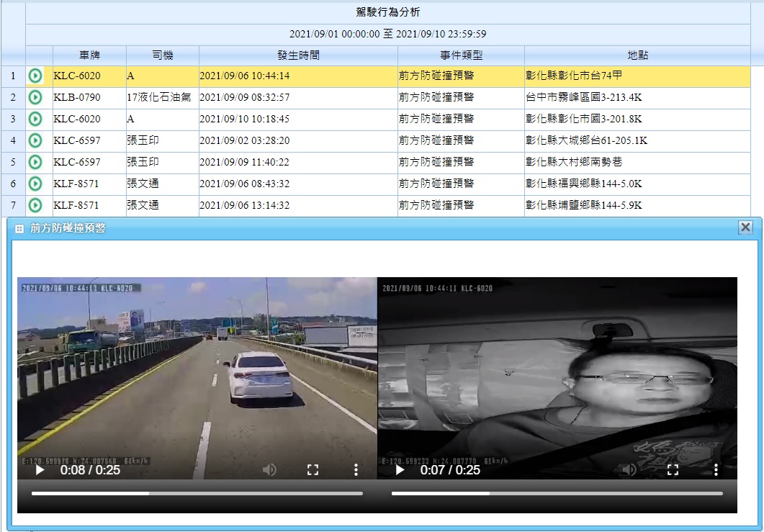Close the 前方防碰撞預警 video popup
This screenshot has height=532, width=764.
coord(745,227)
